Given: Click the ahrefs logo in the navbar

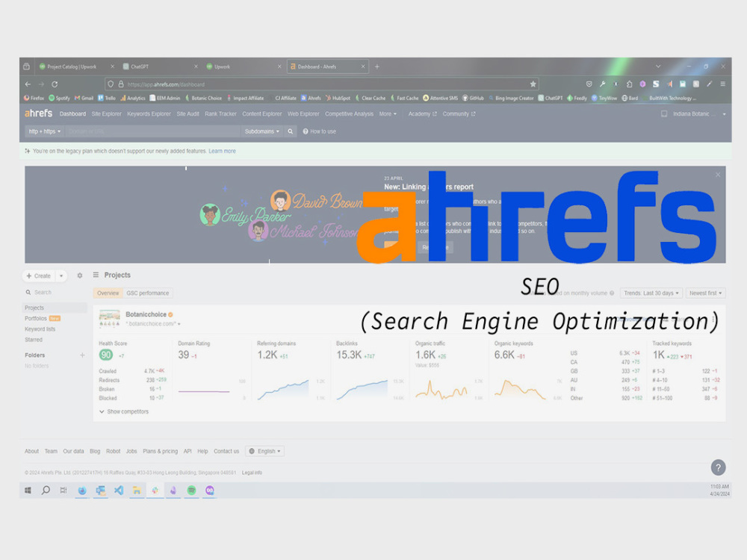Looking at the screenshot, I should tap(38, 113).
